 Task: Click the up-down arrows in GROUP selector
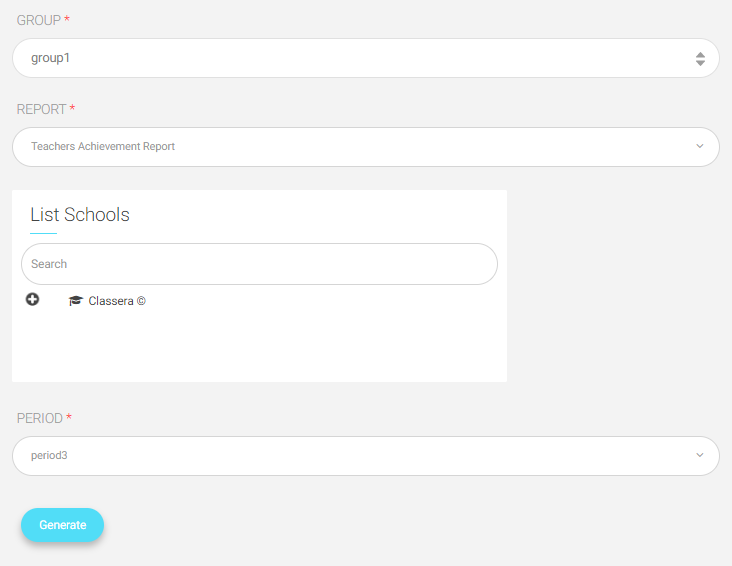point(700,59)
